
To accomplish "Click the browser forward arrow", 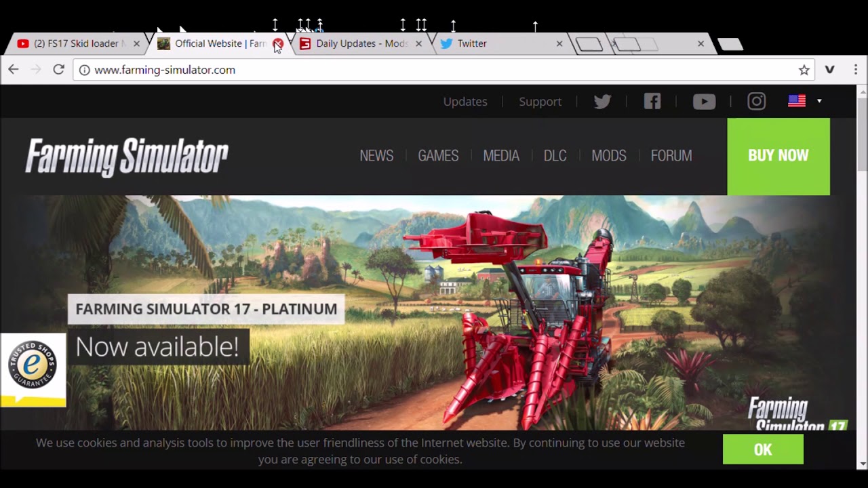I will 36,69.
